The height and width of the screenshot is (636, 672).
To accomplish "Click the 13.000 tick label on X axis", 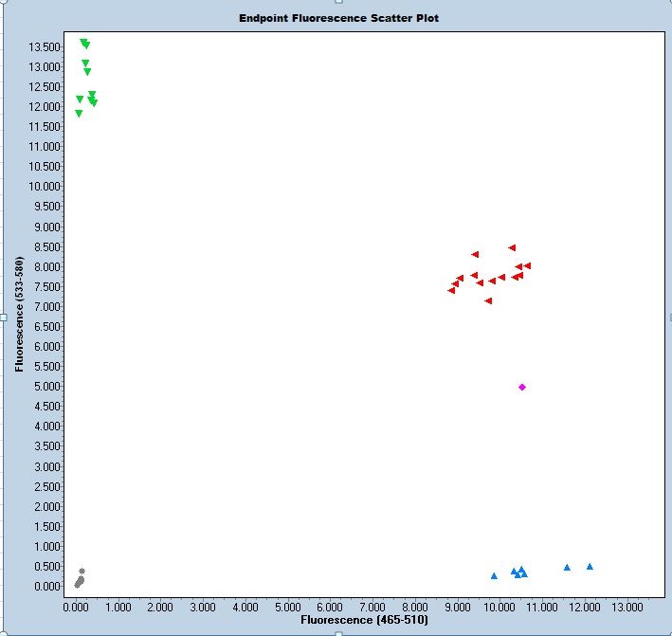I will click(626, 606).
